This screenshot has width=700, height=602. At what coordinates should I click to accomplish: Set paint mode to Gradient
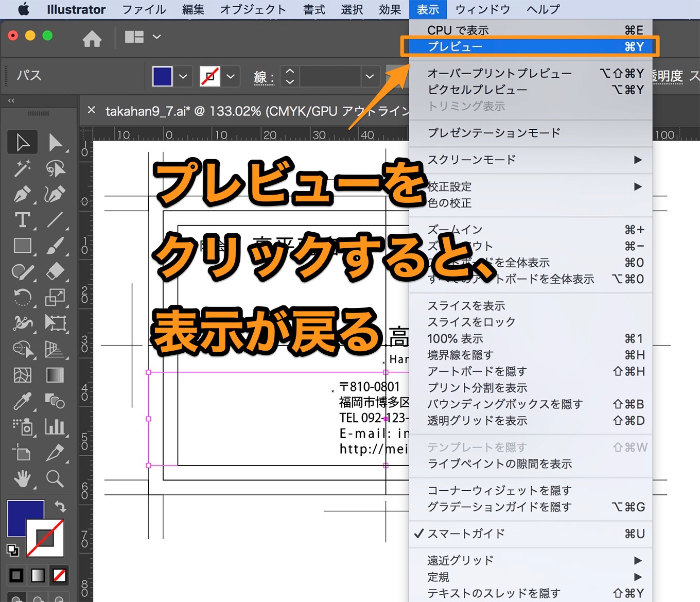click(38, 575)
